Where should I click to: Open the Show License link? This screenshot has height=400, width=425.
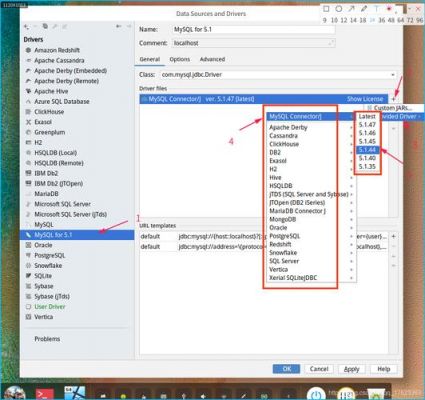point(365,99)
